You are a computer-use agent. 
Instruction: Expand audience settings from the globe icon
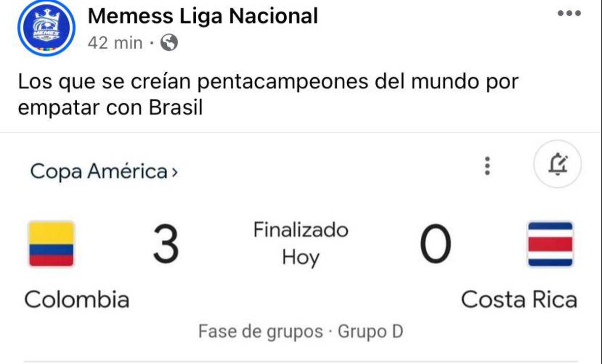pos(169,44)
